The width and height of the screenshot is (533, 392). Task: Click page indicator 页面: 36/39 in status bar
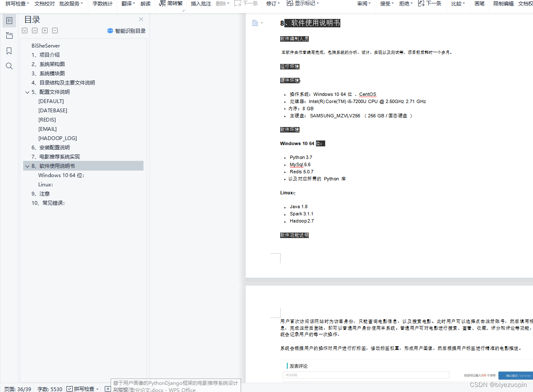coord(17,389)
